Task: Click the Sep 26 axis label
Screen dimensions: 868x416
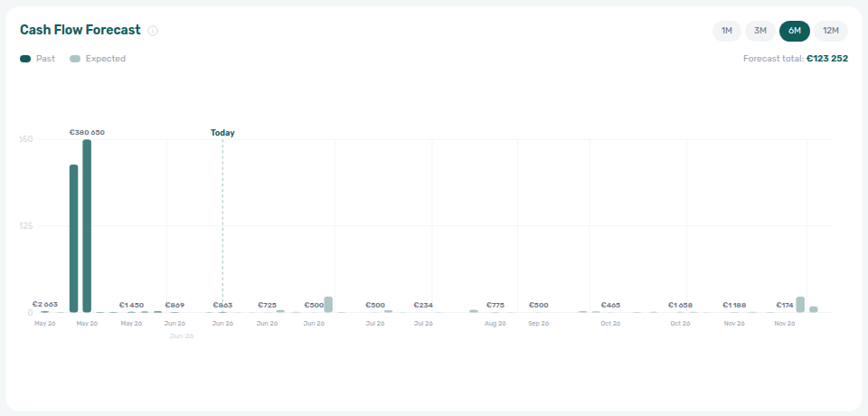Action: click(x=539, y=324)
